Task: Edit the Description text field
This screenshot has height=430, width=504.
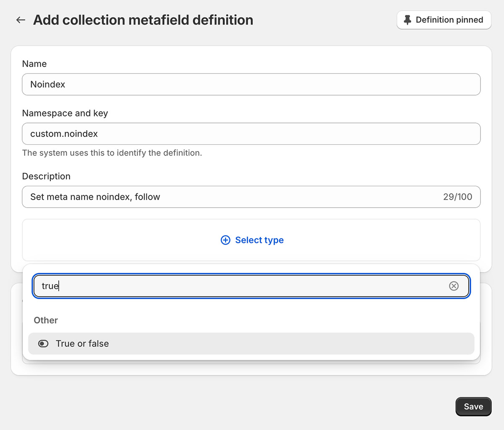Action: 231,197
